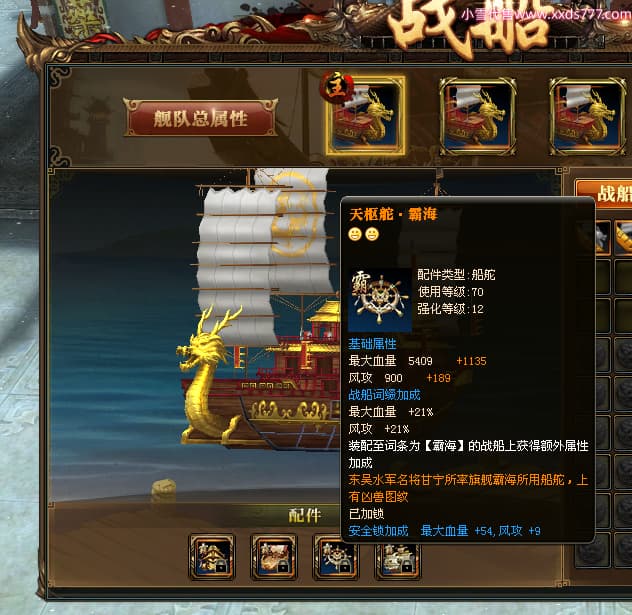The image size is (632, 615).
Task: Click the second smiley star rating icon
Action: (372, 234)
